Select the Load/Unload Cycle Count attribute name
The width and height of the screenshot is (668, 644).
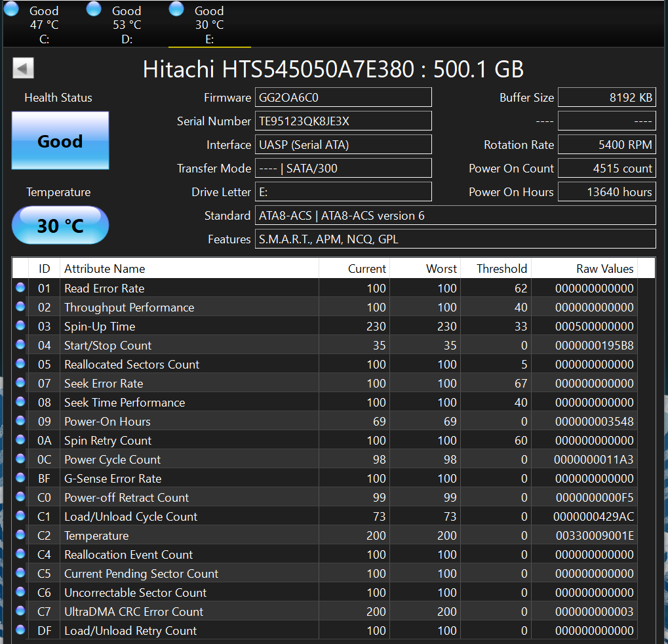tap(131, 517)
